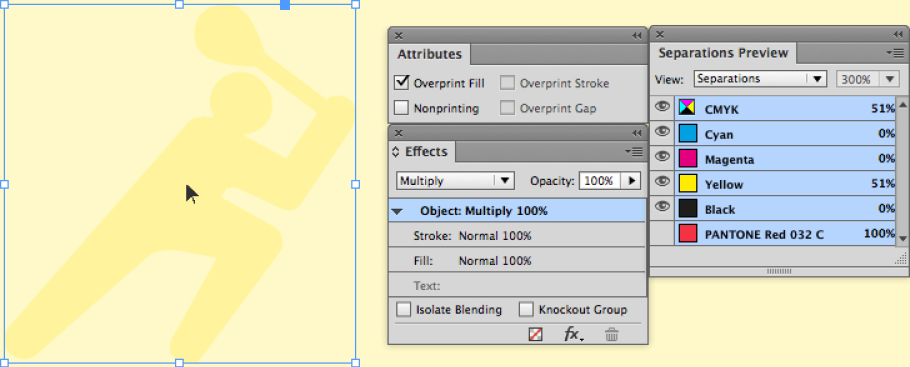Close the Separations Preview panel with its X
This screenshot has width=910, height=367.
tap(659, 34)
